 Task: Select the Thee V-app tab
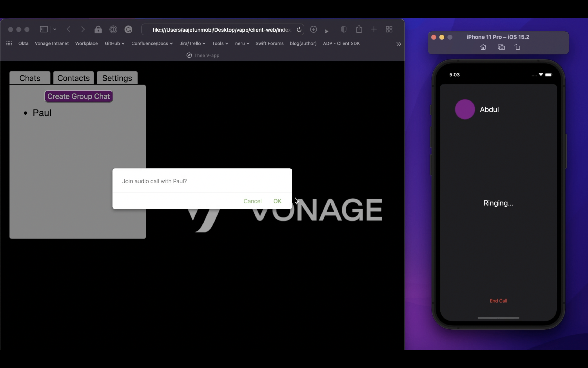(203, 56)
